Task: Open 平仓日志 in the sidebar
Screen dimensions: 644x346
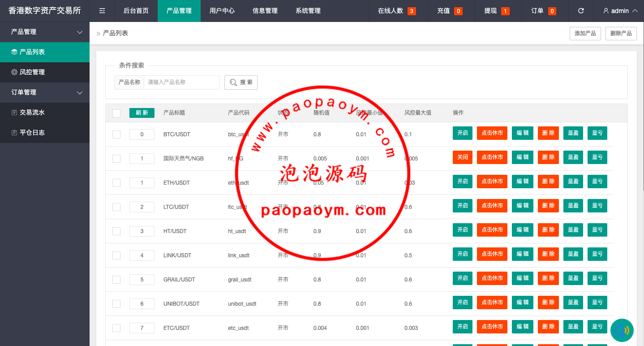Action: point(45,133)
